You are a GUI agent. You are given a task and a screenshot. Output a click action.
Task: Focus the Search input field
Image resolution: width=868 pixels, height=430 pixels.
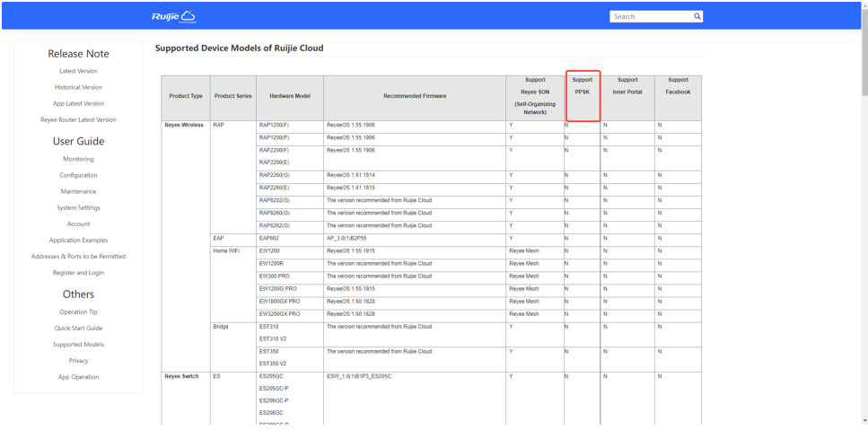[x=651, y=16]
